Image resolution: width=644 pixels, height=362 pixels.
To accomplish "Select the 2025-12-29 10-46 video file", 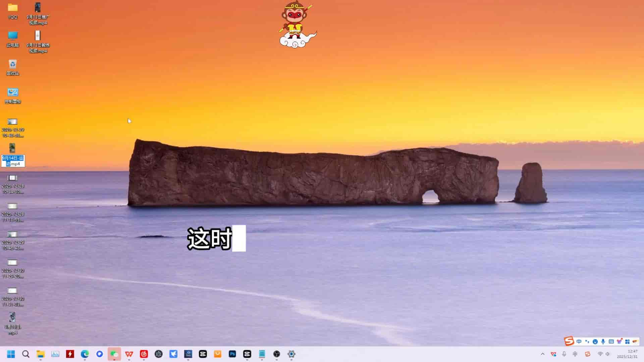I will 13,240.
